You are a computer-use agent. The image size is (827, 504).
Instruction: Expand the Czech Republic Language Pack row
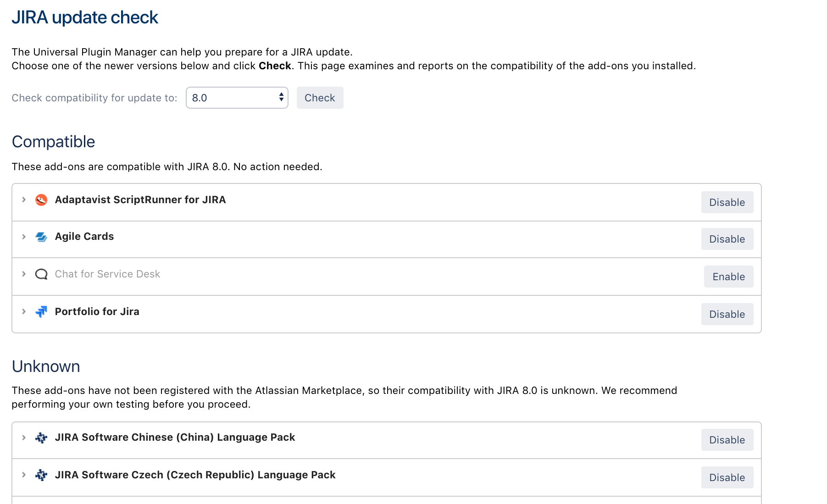click(24, 475)
